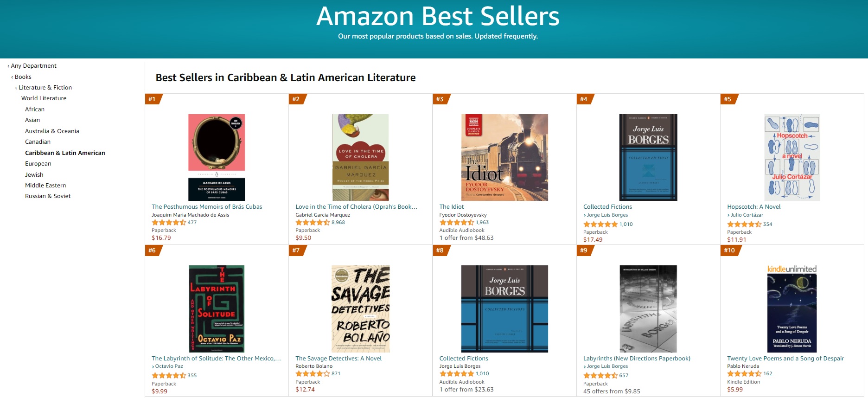Image resolution: width=868 pixels, height=398 pixels.
Task: Open the 1,963 reviews for The Idiot
Action: (482, 223)
